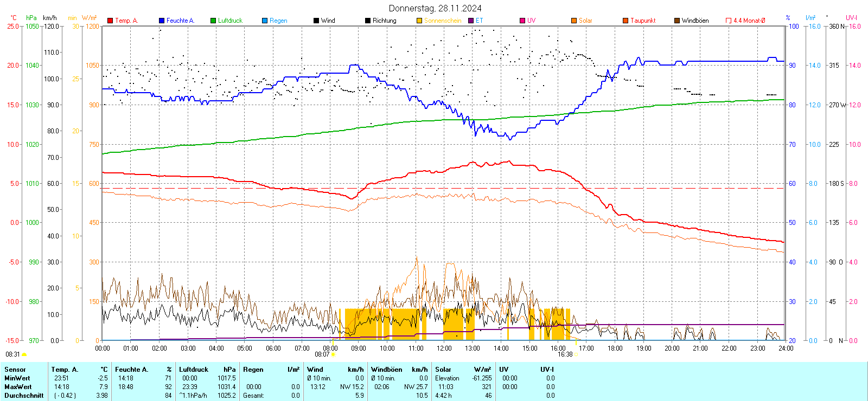Click the Taupunkt legend square
Viewport: 868px width, 401px height.
[626, 21]
